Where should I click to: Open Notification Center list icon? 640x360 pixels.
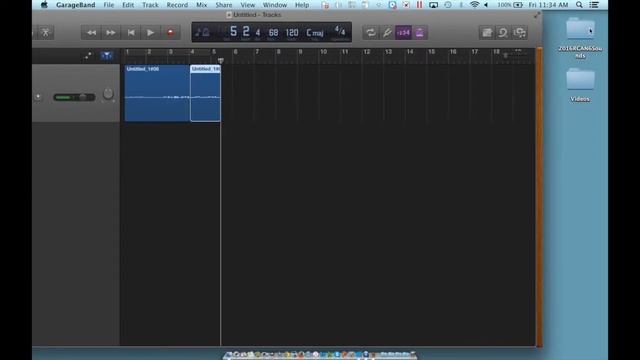[x=594, y=5]
